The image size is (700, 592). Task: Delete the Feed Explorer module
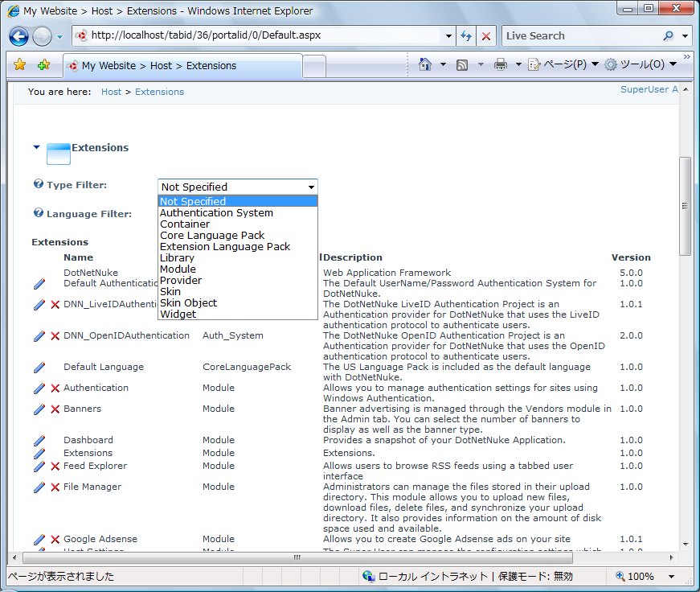tap(55, 467)
